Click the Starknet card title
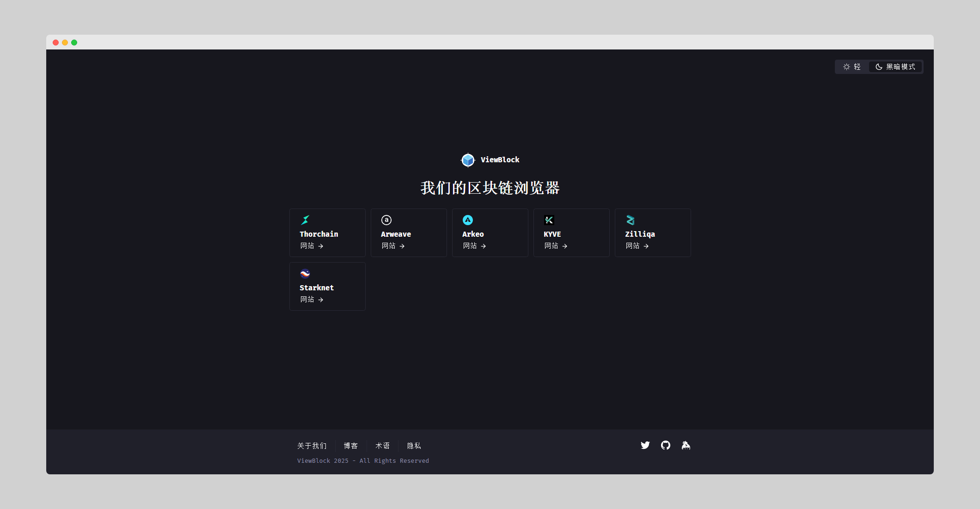 pos(317,288)
